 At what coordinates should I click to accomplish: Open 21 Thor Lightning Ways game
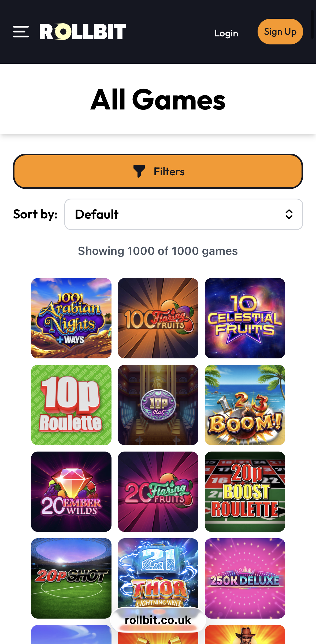158,573
